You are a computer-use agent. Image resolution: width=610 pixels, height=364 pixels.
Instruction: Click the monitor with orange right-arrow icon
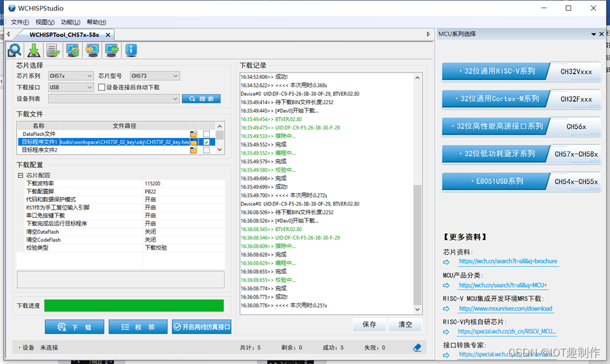coord(92,50)
